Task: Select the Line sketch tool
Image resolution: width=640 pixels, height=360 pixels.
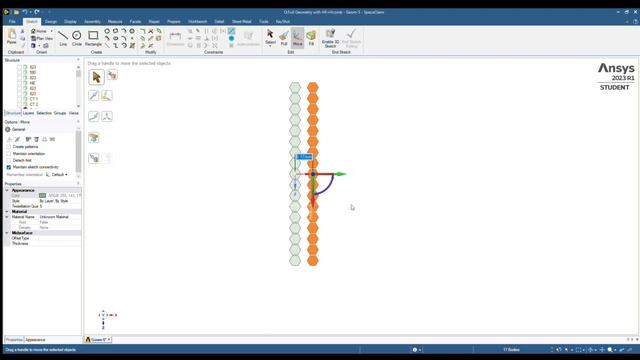Action: point(63,38)
